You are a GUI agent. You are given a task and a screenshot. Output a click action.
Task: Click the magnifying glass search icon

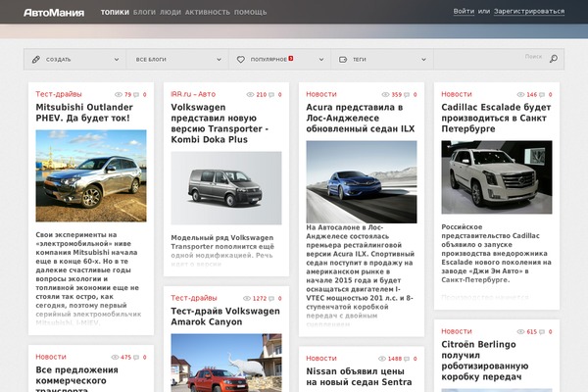554,59
